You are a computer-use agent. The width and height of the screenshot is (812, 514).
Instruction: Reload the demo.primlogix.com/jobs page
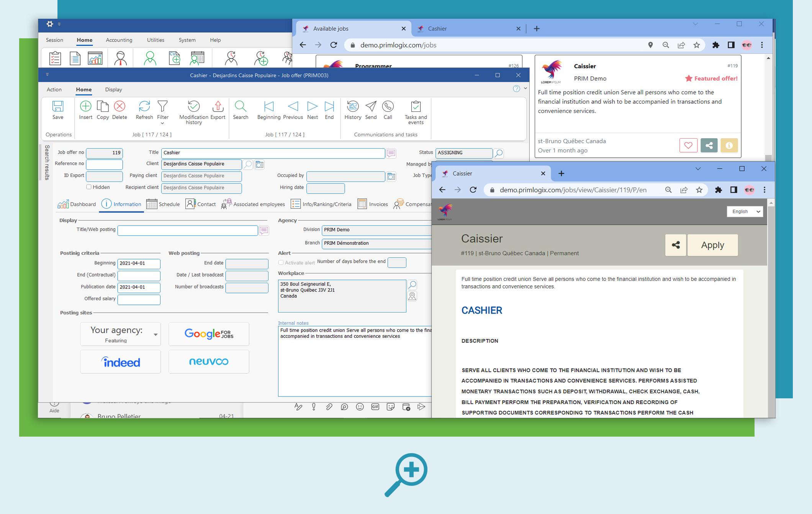click(x=334, y=45)
